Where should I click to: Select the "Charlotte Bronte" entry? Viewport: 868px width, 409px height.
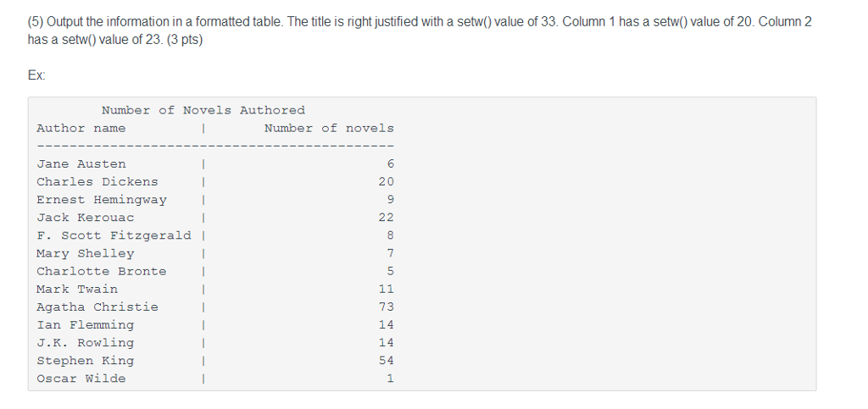tap(101, 271)
